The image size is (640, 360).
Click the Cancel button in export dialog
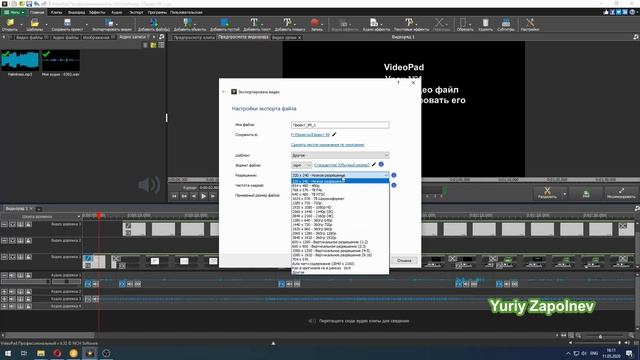pos(404,260)
